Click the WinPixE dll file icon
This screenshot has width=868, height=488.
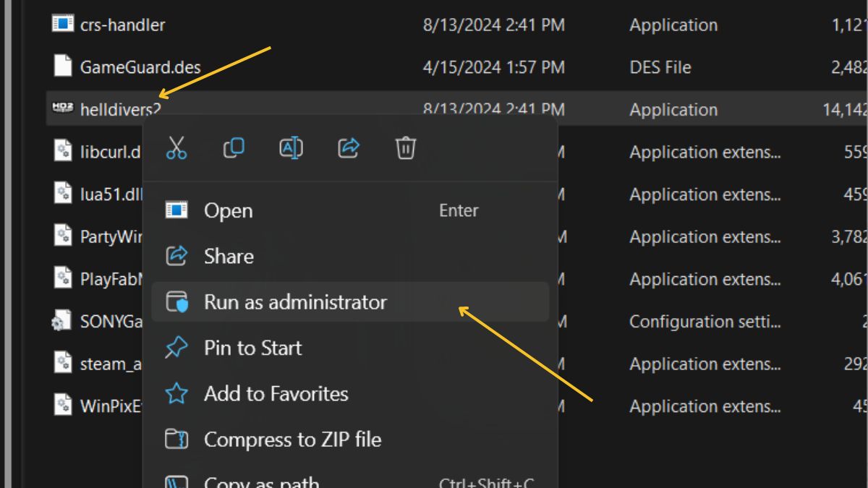click(63, 406)
